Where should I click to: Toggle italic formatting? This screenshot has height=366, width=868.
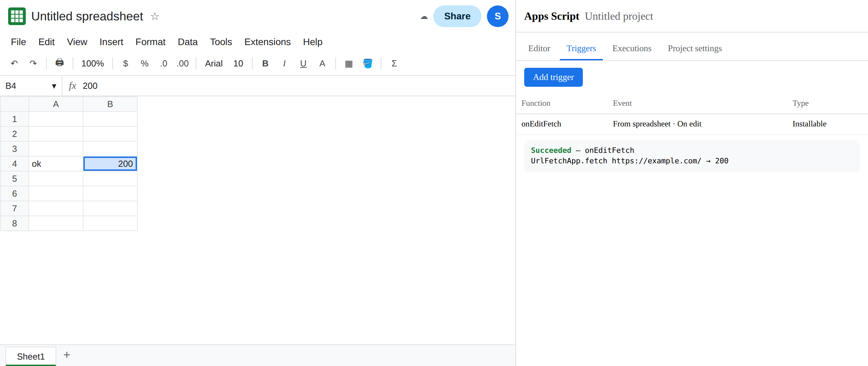(284, 63)
